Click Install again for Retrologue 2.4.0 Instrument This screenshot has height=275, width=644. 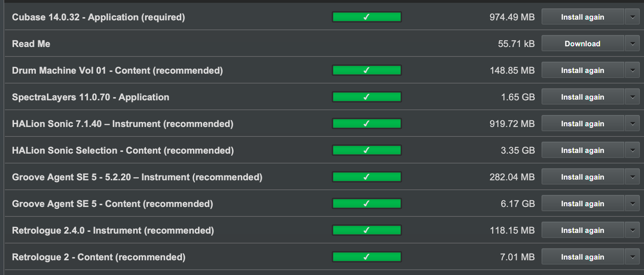click(x=582, y=230)
